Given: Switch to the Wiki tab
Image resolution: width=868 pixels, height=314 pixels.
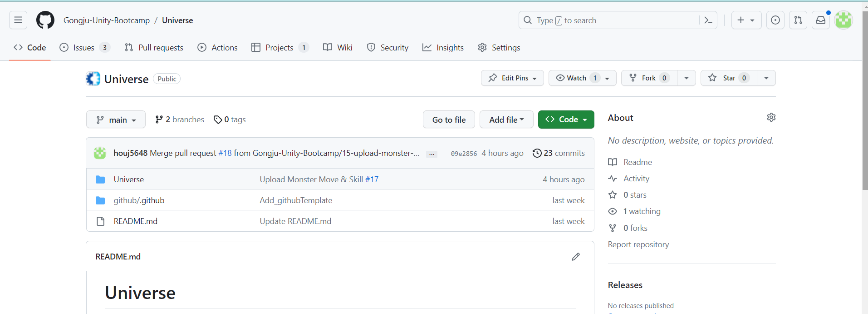Looking at the screenshot, I should [x=338, y=48].
